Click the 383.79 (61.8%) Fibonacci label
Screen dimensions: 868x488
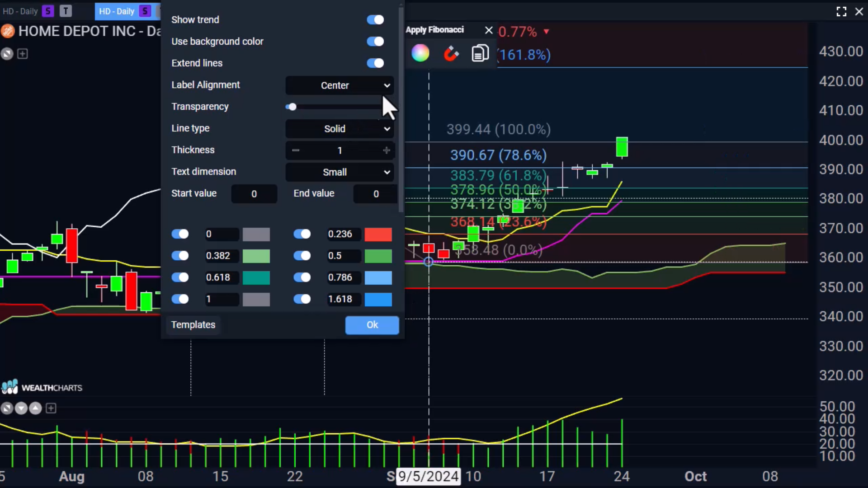pos(499,175)
